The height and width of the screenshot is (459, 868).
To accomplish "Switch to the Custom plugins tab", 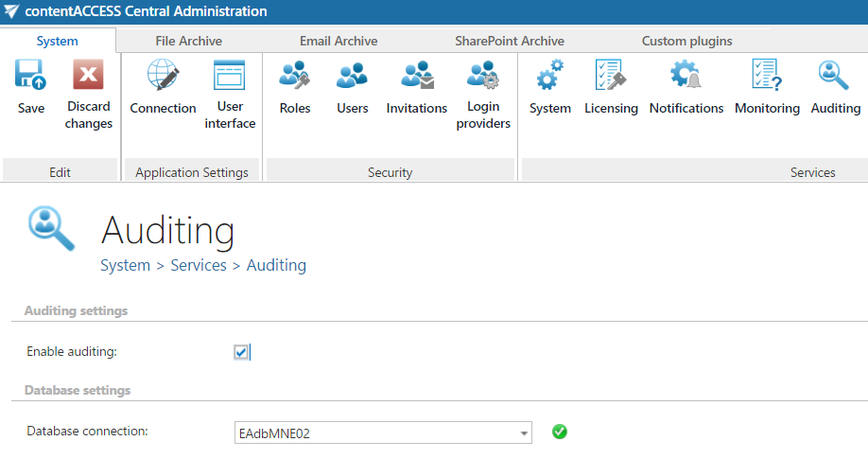I will click(x=687, y=41).
